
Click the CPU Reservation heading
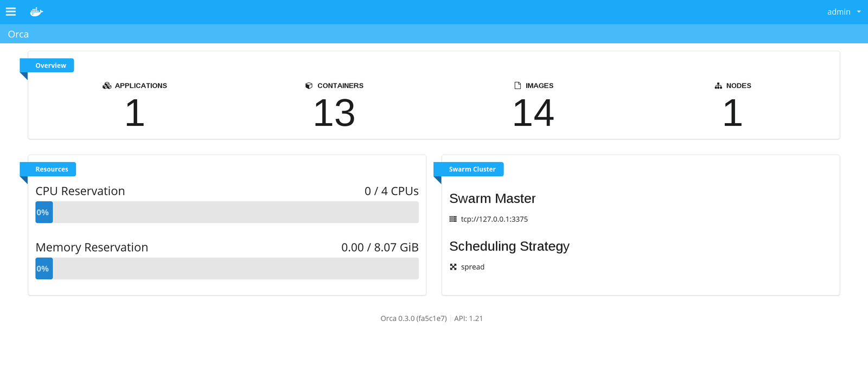point(80,191)
